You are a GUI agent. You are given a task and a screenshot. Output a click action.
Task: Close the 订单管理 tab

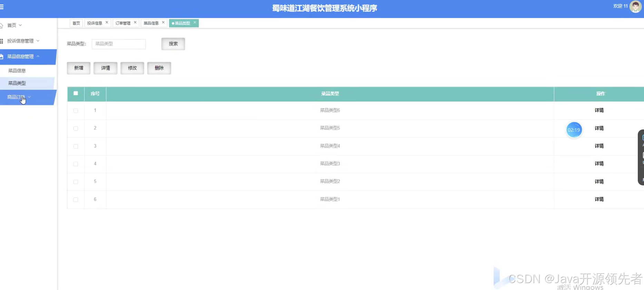[x=135, y=22]
